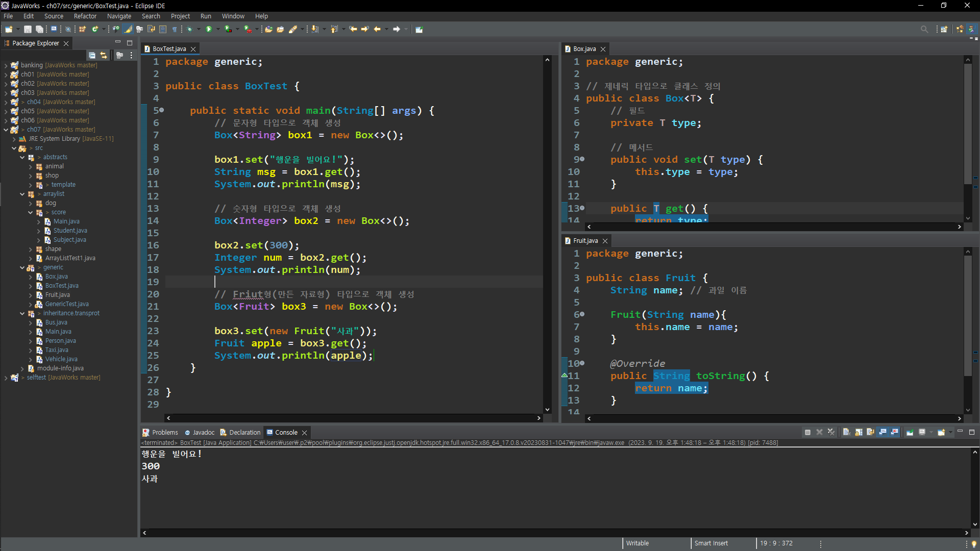
Task: Click the Open Type toolbar icon
Action: pyautogui.click(x=116, y=29)
